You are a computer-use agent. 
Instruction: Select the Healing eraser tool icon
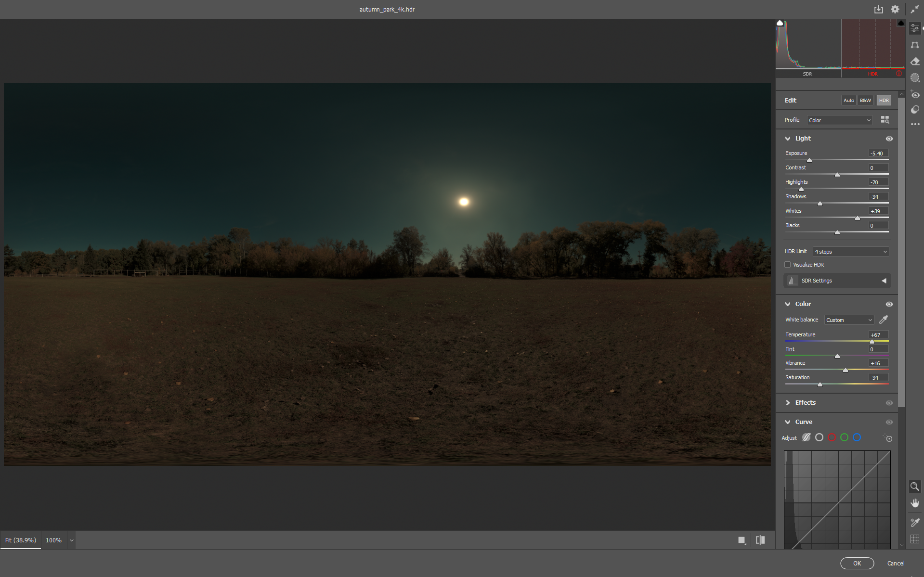click(x=915, y=61)
